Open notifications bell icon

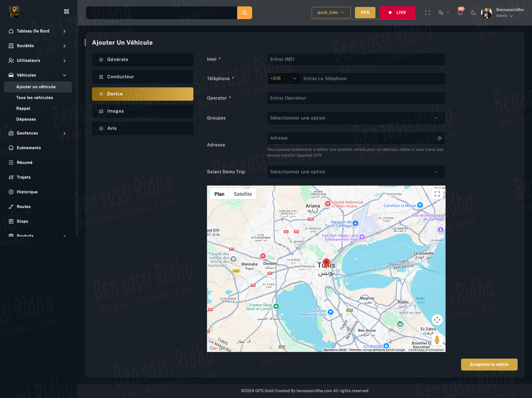(460, 13)
